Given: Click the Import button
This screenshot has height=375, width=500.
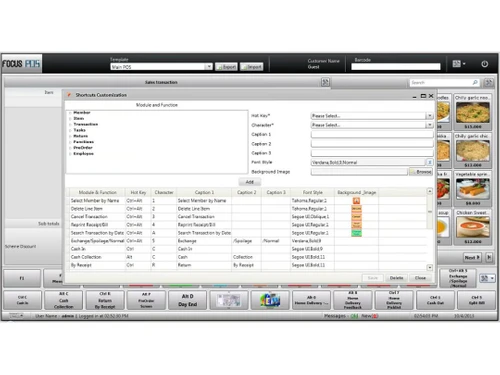Looking at the screenshot, I should (x=251, y=67).
